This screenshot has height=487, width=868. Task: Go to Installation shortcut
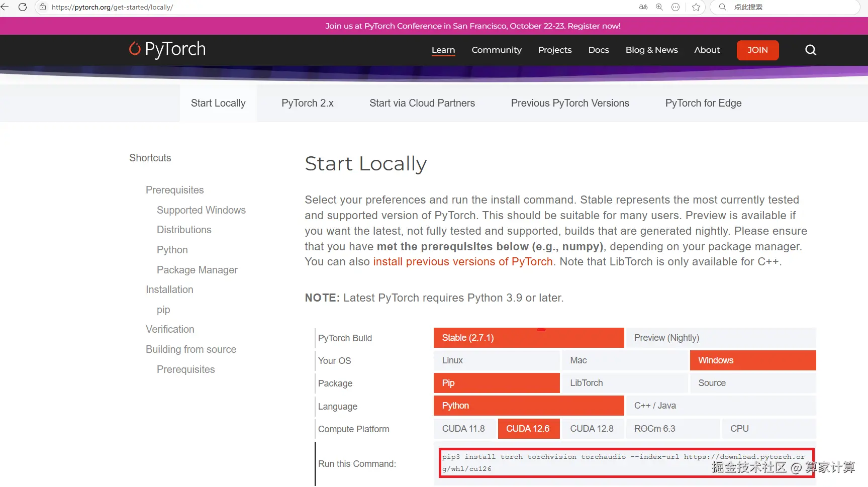169,289
